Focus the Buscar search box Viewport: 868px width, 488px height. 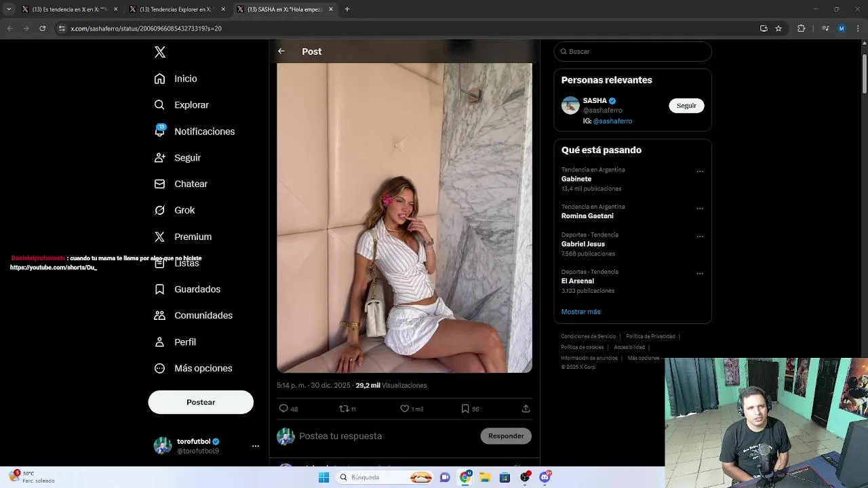pyautogui.click(x=633, y=52)
